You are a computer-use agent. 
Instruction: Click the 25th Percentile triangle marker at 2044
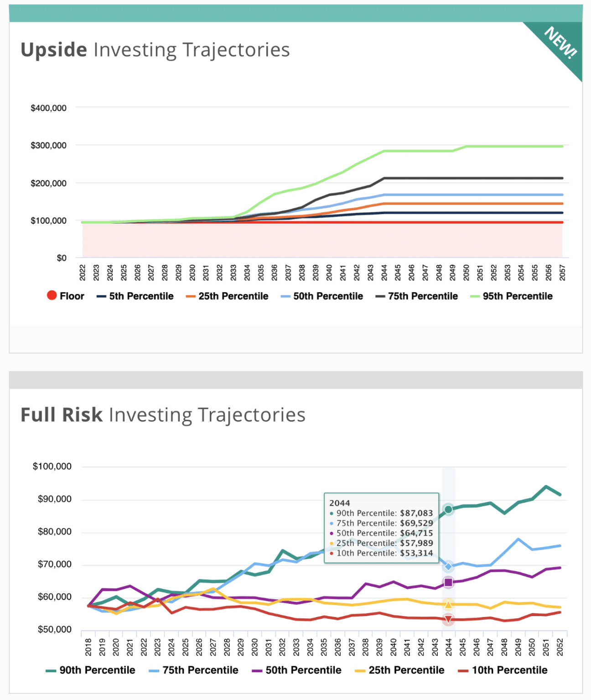tap(448, 605)
